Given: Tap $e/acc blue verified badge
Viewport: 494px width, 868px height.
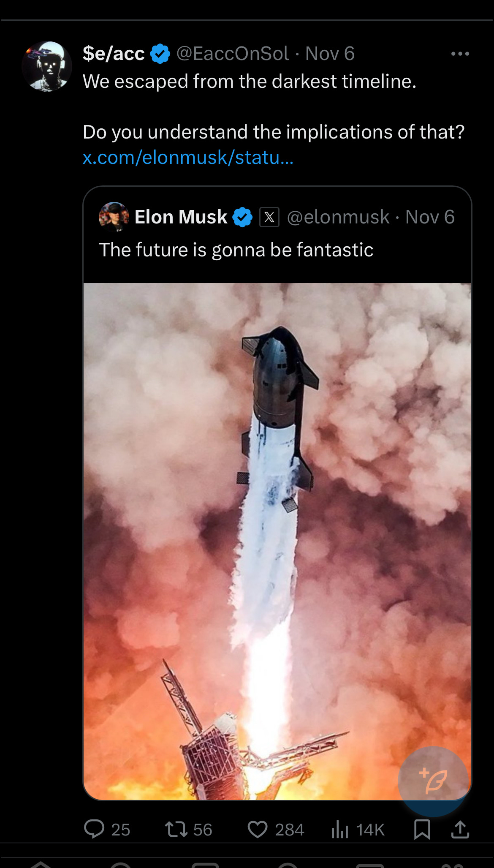Looking at the screenshot, I should click(x=160, y=54).
